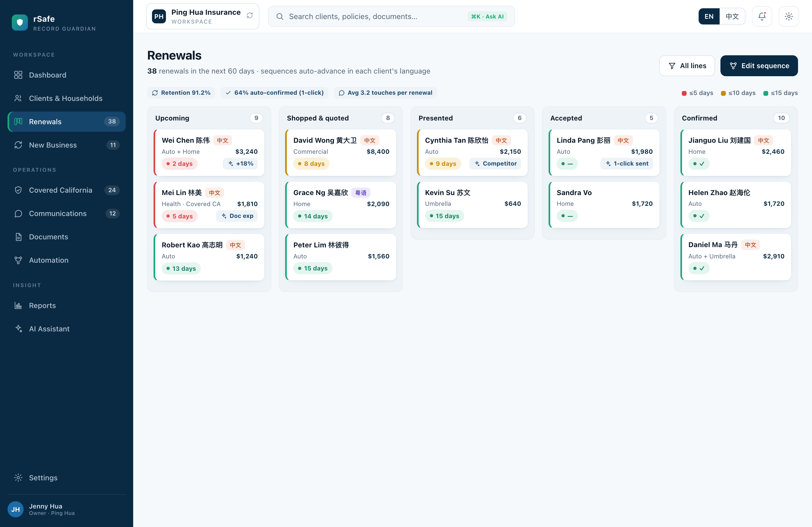Click the funnel icon in All lines
The width and height of the screenshot is (812, 527).
click(x=672, y=66)
